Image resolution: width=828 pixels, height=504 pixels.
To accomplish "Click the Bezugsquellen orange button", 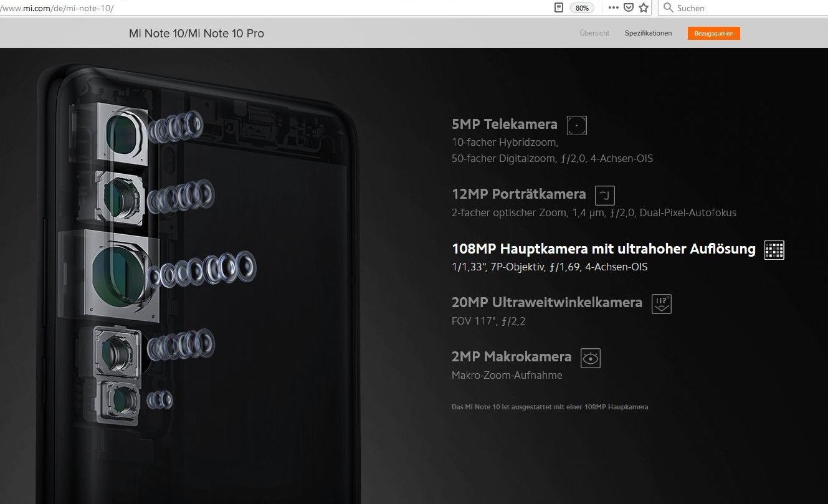I will coord(714,33).
